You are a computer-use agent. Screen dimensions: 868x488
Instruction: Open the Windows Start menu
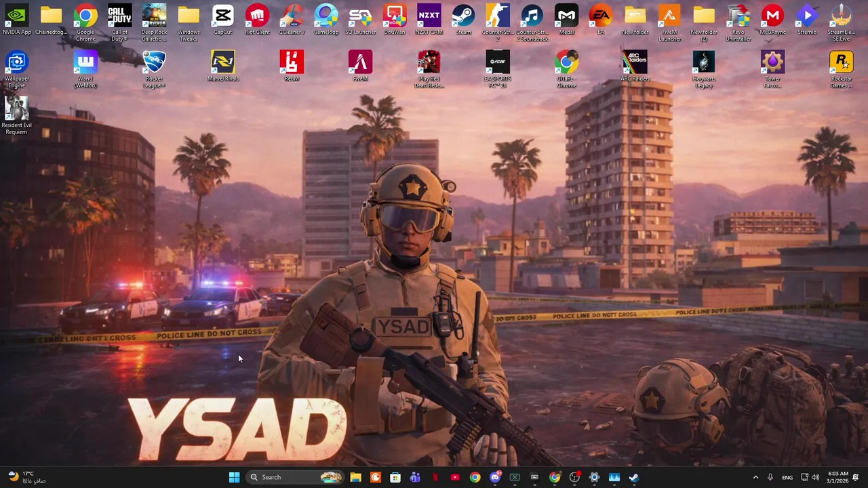tap(234, 477)
